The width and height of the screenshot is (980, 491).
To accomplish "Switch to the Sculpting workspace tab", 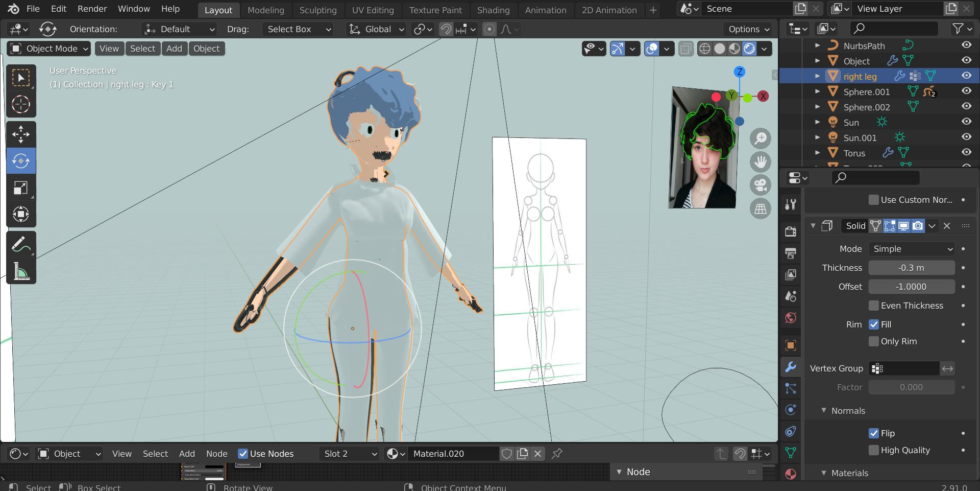I will click(x=317, y=10).
